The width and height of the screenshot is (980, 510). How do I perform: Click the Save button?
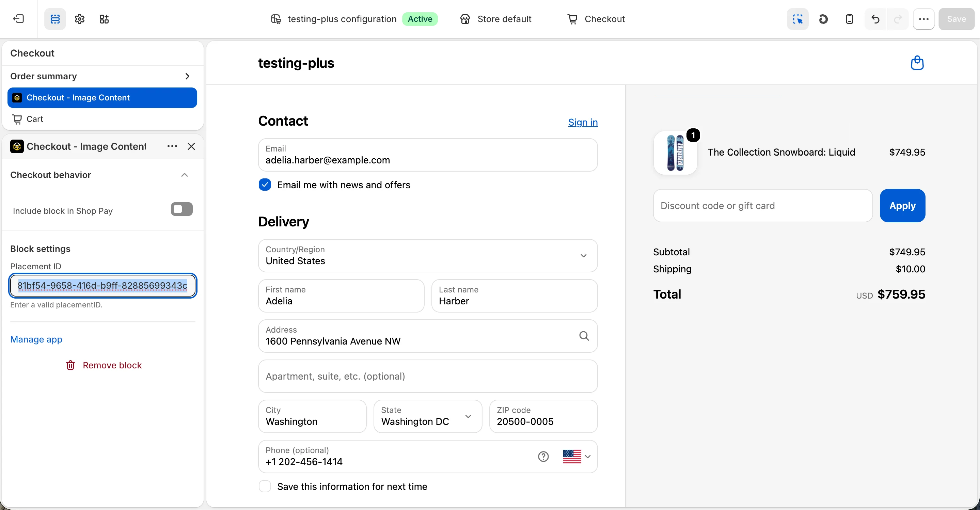[956, 19]
